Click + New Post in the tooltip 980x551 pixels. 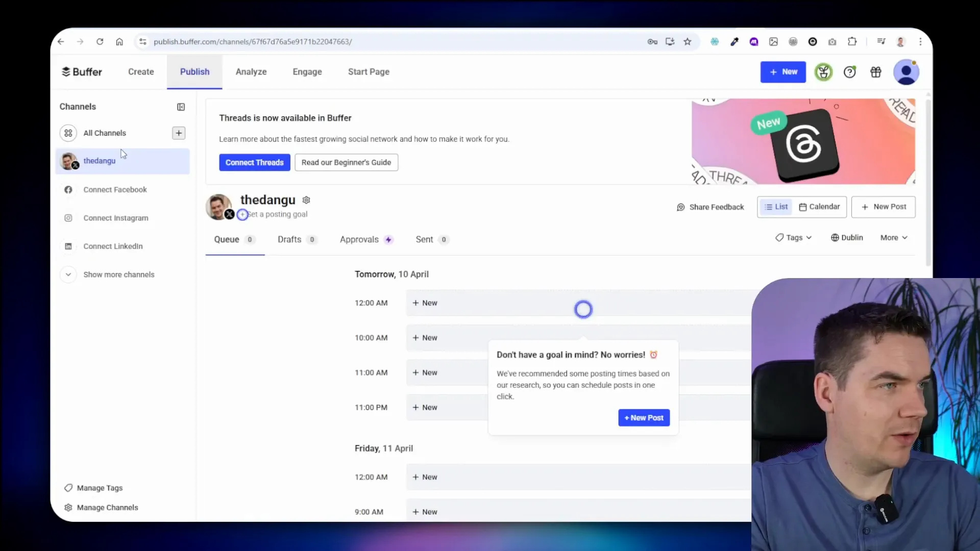pyautogui.click(x=644, y=418)
